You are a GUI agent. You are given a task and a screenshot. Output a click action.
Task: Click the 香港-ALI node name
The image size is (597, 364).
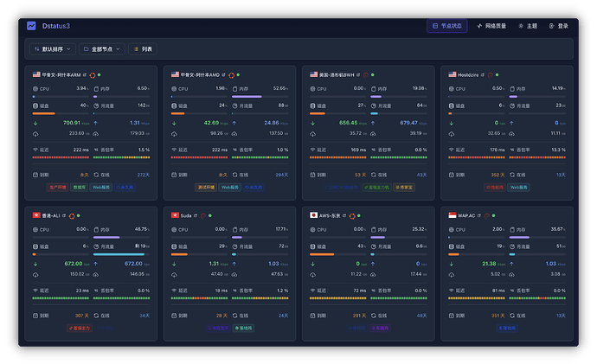click(x=51, y=215)
